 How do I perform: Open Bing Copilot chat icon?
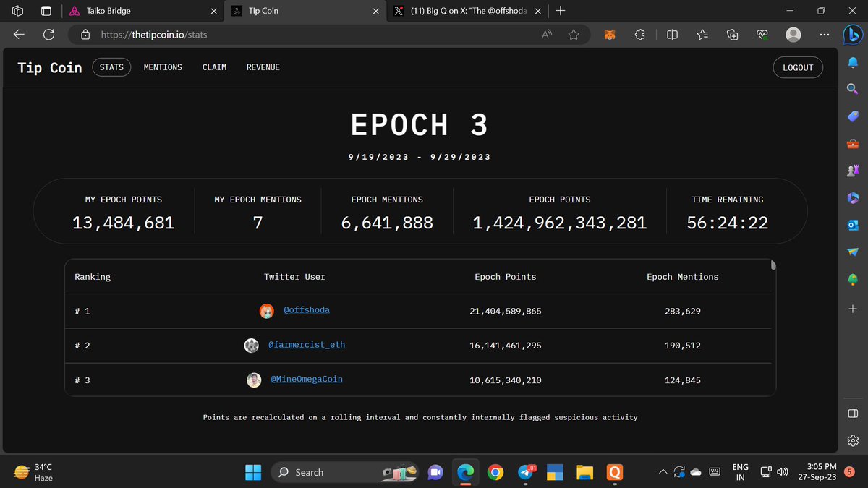[852, 35]
